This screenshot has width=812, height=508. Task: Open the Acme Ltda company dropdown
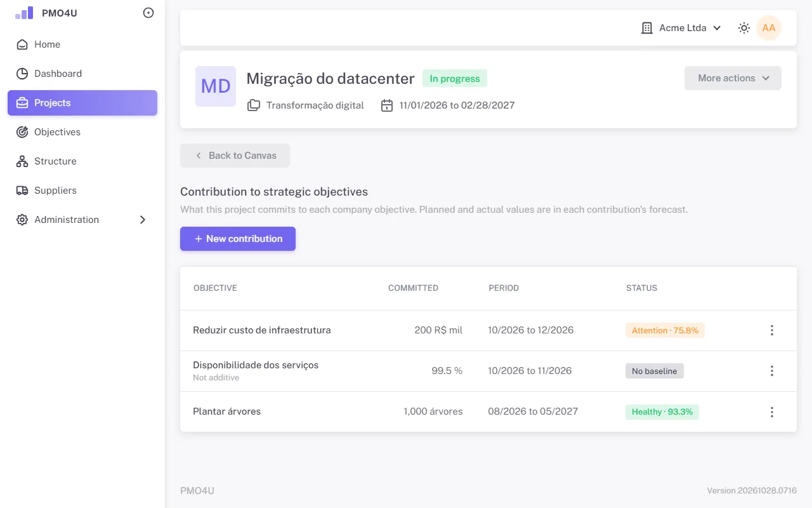coord(681,28)
